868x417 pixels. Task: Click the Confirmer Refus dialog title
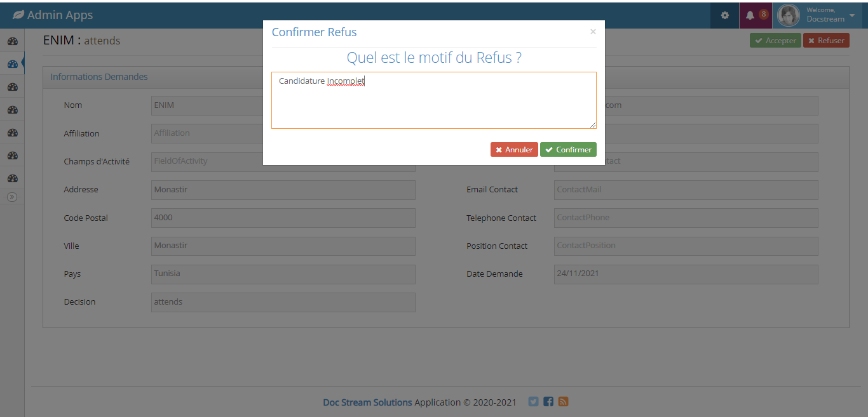point(315,32)
